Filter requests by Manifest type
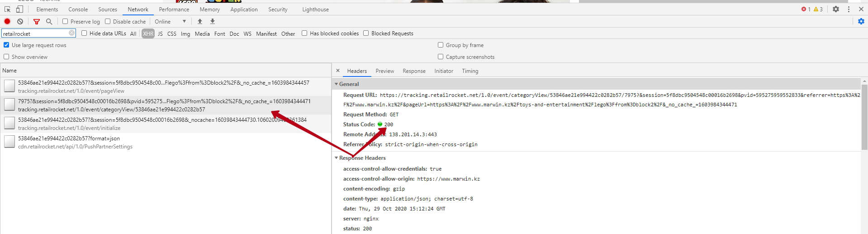Viewport: 868px width, 234px height. pyautogui.click(x=266, y=33)
